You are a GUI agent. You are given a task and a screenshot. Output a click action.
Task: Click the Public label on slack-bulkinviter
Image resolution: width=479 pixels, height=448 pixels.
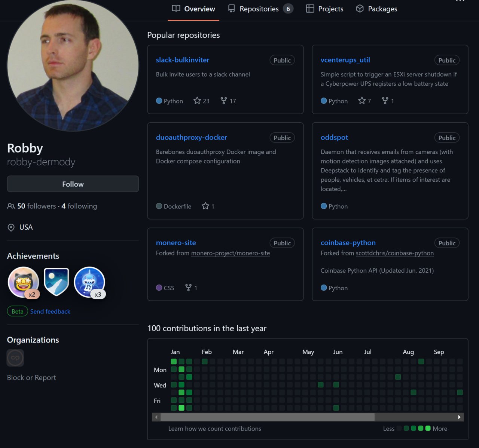[282, 60]
